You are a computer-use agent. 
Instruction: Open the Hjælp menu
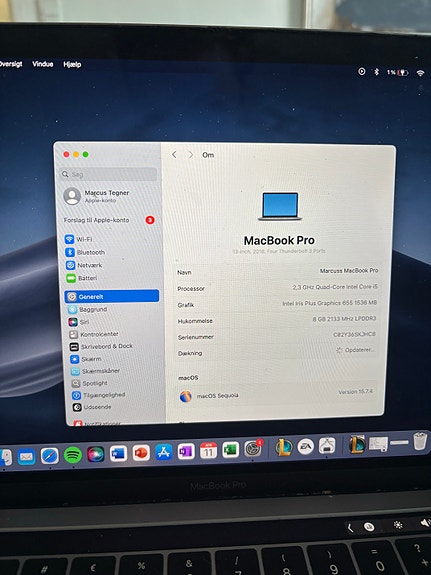click(x=72, y=65)
